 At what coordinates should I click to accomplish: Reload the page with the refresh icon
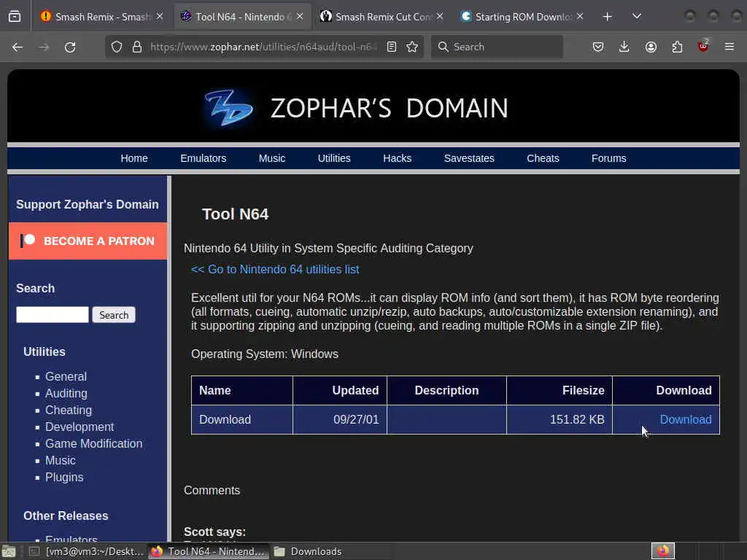click(x=70, y=47)
